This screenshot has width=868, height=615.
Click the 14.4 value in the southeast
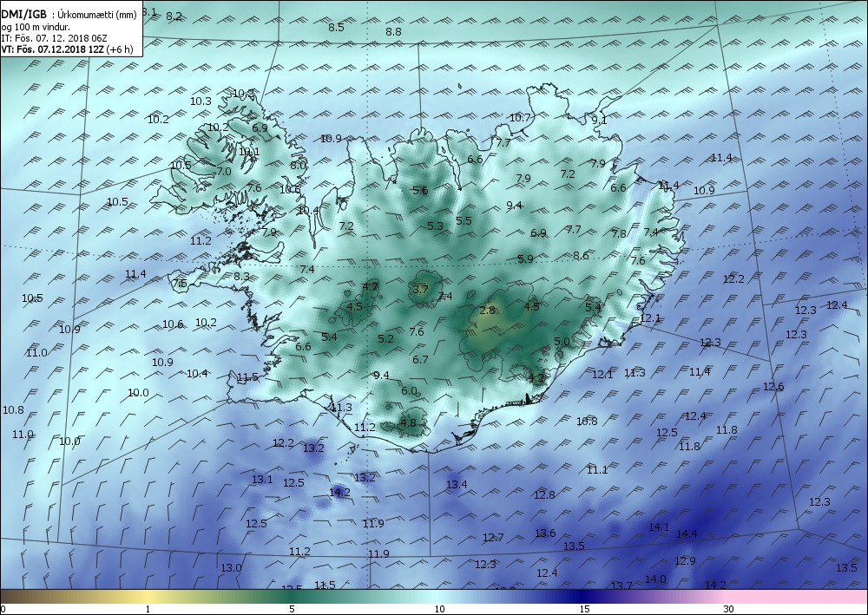point(687,533)
